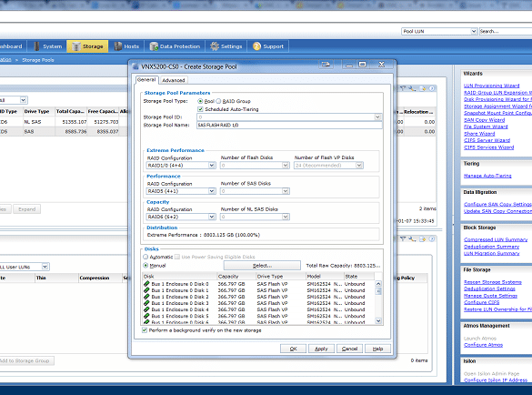Open Number of SAS Disks dropdown

point(286,191)
